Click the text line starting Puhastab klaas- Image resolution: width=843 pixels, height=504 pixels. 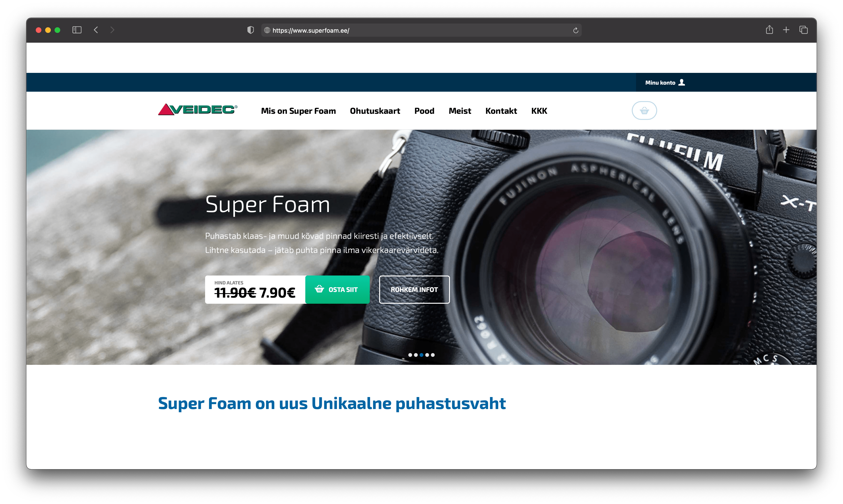[319, 236]
